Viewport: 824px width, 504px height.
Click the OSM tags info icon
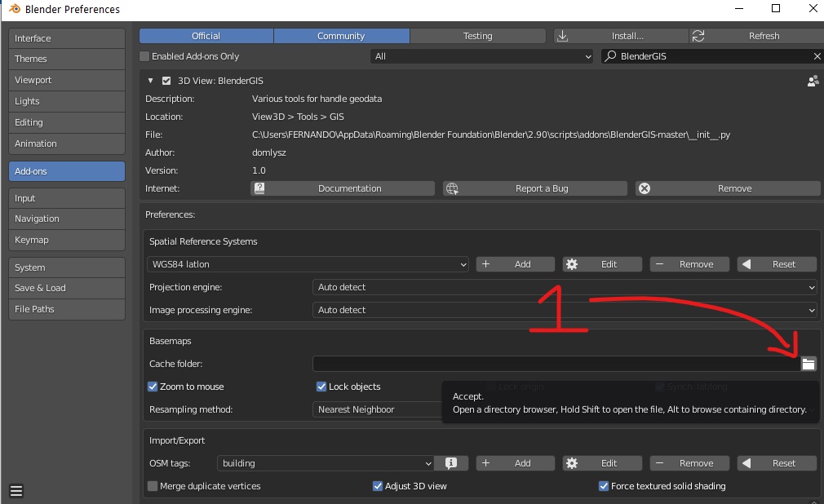click(451, 463)
